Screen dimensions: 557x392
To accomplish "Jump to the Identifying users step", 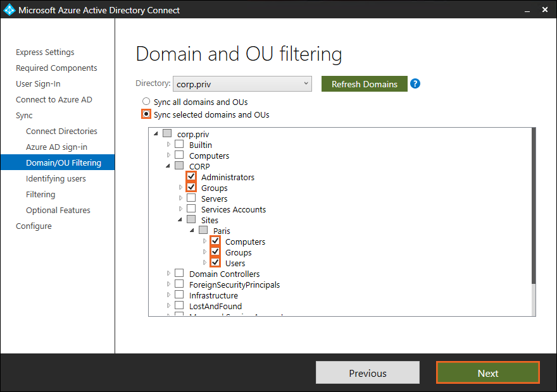I will [x=56, y=178].
